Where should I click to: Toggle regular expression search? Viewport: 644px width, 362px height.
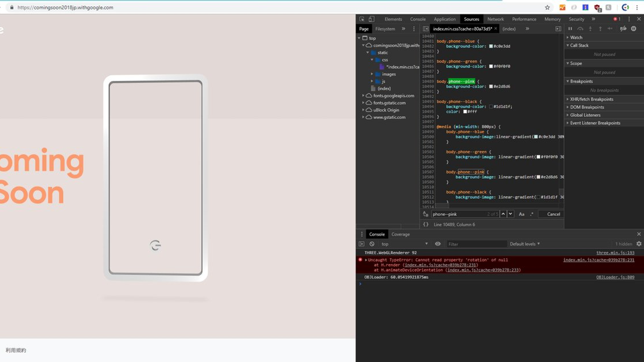point(532,214)
